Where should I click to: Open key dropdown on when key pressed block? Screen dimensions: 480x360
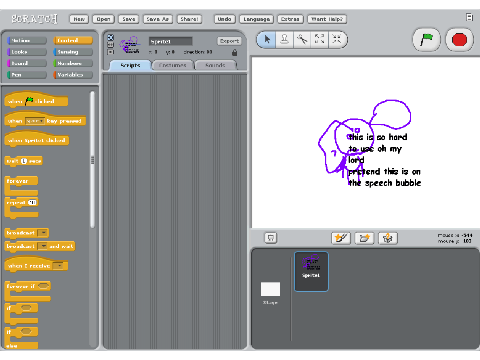(35, 121)
